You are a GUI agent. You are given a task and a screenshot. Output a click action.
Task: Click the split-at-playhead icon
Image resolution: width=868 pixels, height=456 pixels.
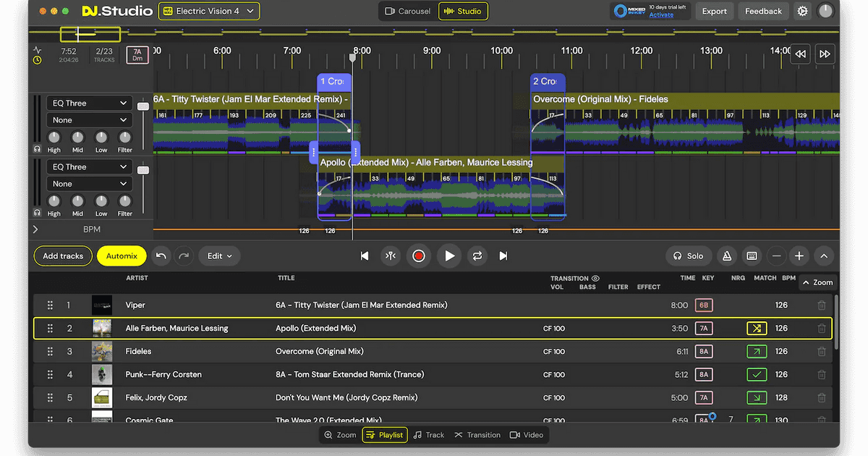click(391, 256)
